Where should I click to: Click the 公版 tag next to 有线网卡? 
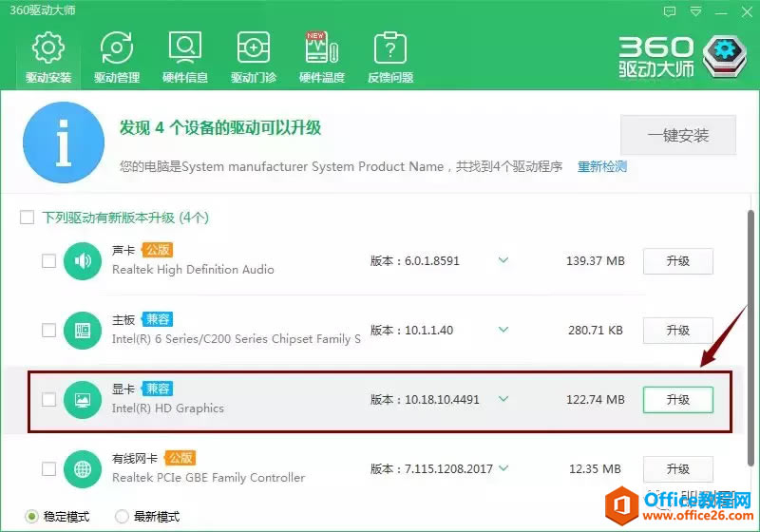click(180, 458)
